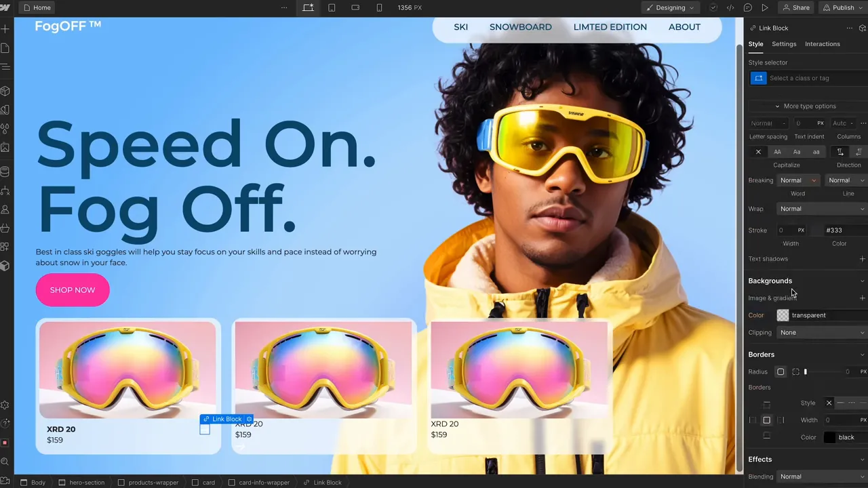Screen dimensions: 868x488
Task: Set text direction left-to-right
Action: (840, 152)
